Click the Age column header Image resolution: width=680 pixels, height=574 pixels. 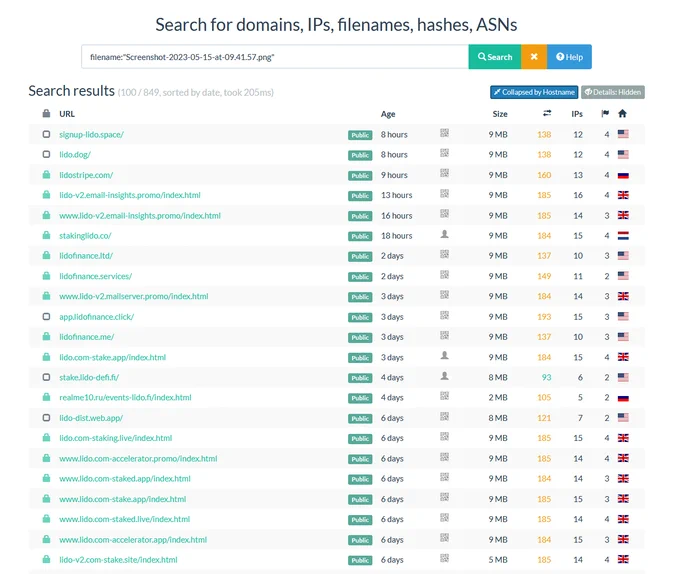(x=388, y=114)
